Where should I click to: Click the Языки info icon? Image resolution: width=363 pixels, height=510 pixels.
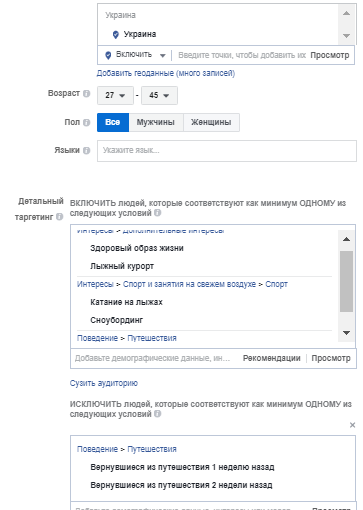[x=86, y=150]
